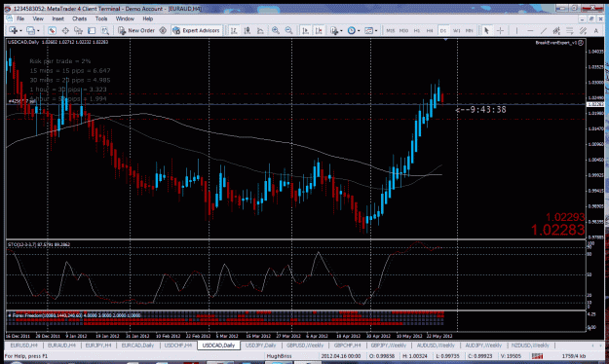Open the Indicators list icon

click(334, 30)
